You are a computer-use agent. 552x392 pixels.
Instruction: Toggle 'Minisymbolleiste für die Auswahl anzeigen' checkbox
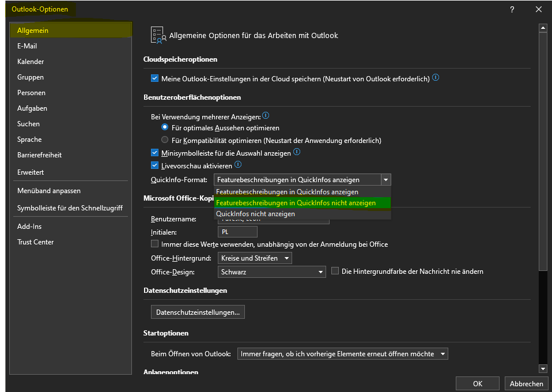(x=154, y=153)
